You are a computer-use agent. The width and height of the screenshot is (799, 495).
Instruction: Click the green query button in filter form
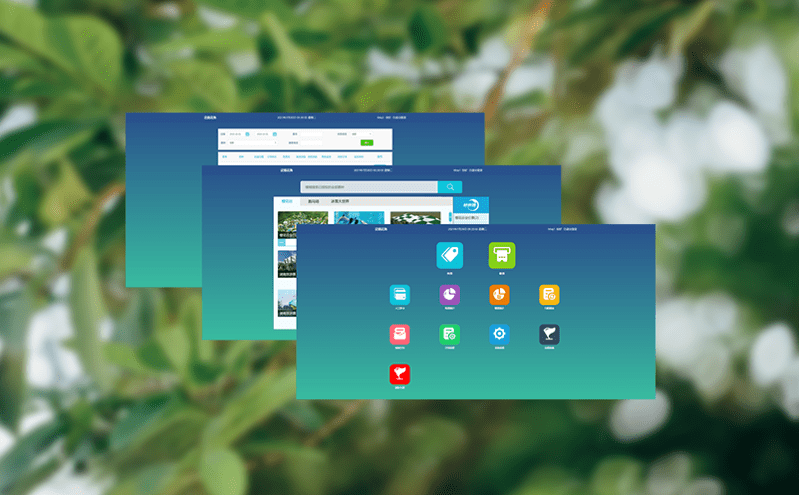pyautogui.click(x=367, y=143)
